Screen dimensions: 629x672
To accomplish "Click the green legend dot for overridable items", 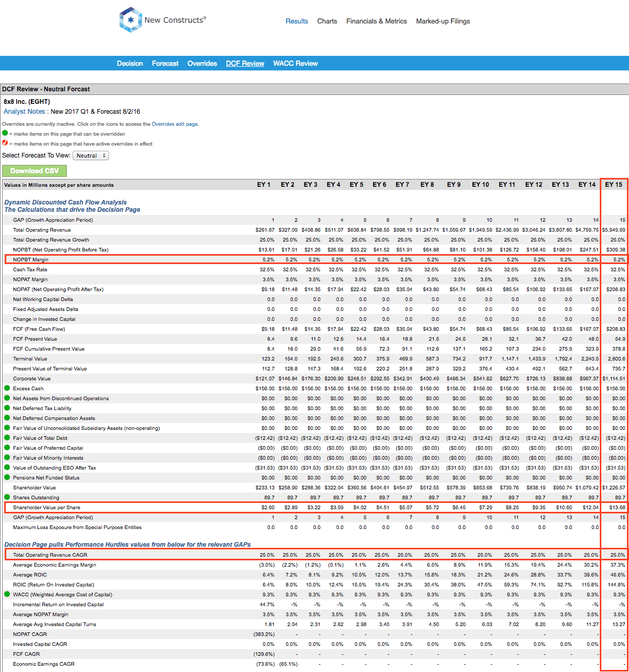I will click(x=5, y=133).
